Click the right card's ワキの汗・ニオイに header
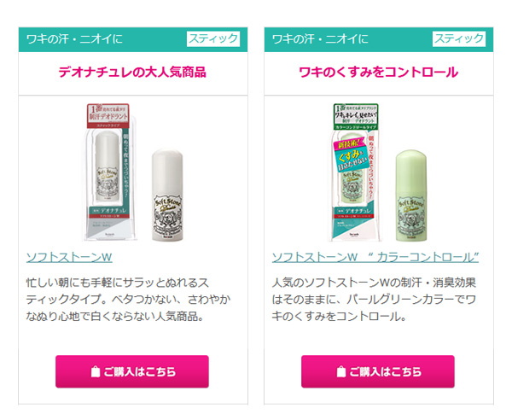This screenshot has width=512, height=420. [x=320, y=39]
